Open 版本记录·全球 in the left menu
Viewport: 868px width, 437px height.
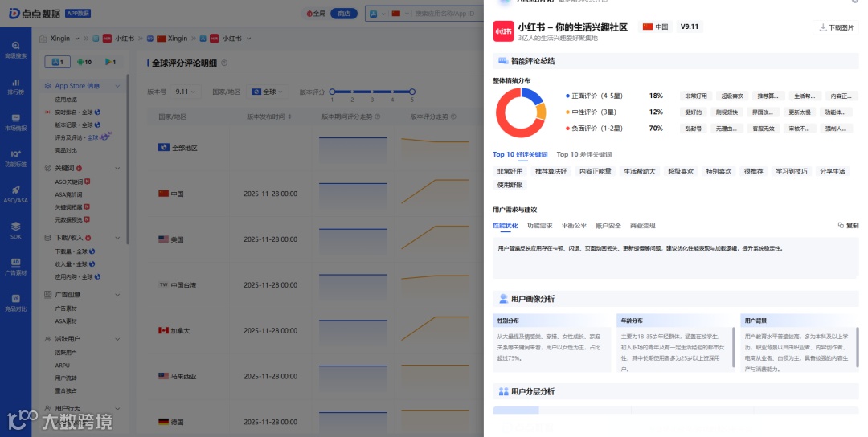(x=77, y=125)
